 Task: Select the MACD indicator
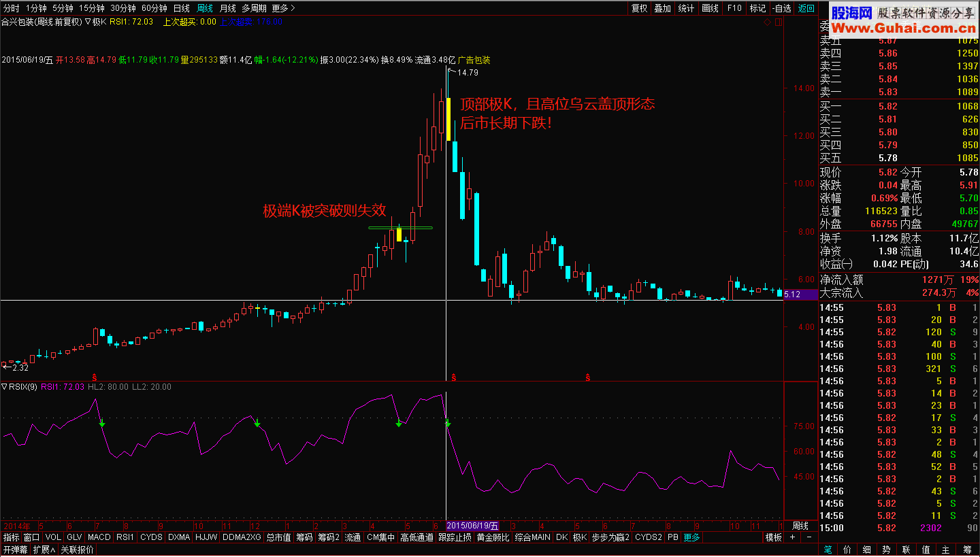[99, 537]
